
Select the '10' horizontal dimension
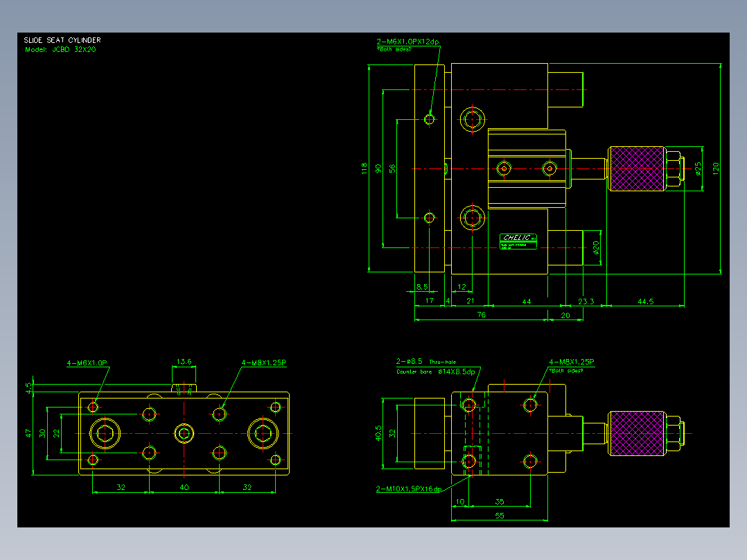(x=460, y=502)
